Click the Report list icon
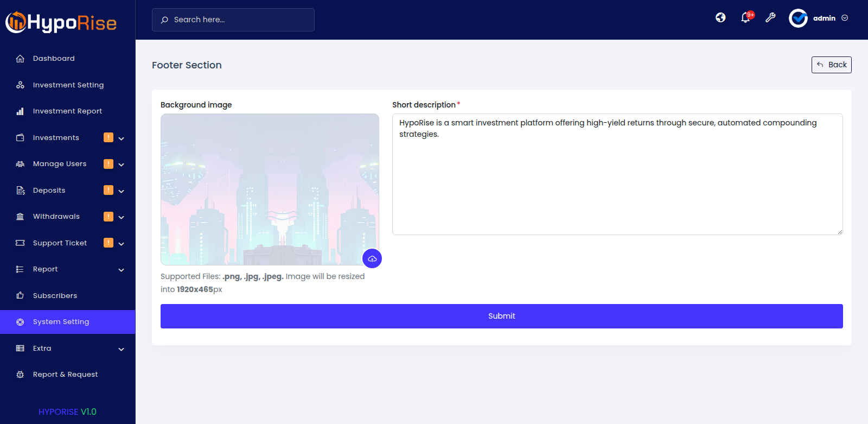This screenshot has width=868, height=424. pyautogui.click(x=20, y=269)
